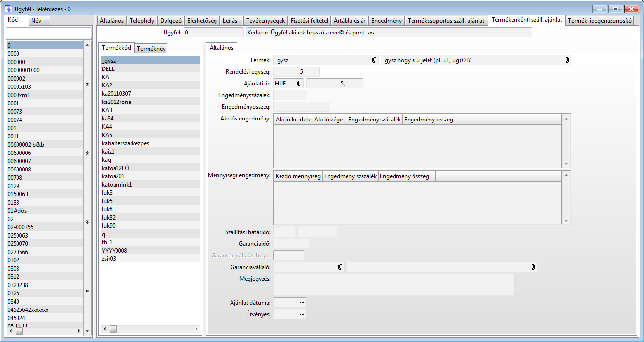
Task: Select customer 0000001000
Action: pos(45,70)
